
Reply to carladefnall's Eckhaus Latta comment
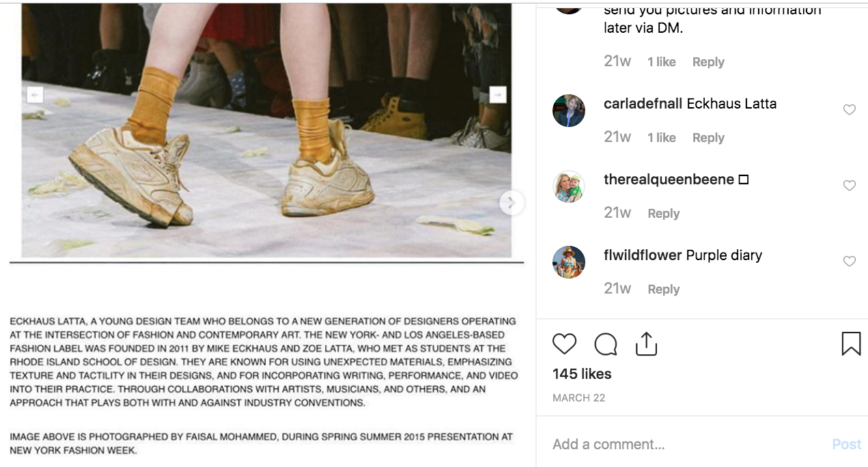(708, 138)
